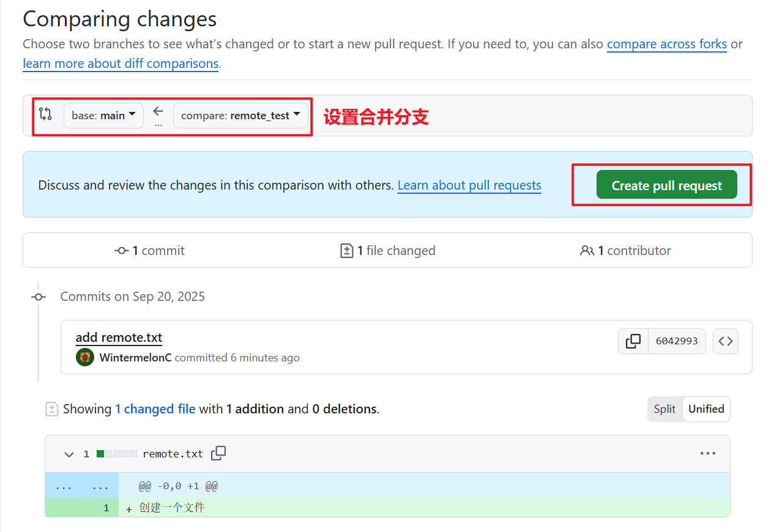774x532 pixels.
Task: Browse repository at this commit icon
Action: click(x=725, y=341)
